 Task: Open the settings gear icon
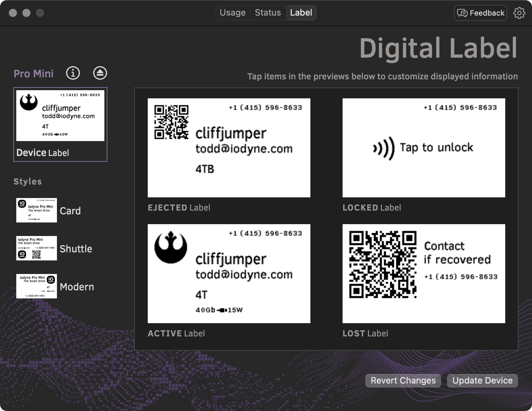point(519,13)
